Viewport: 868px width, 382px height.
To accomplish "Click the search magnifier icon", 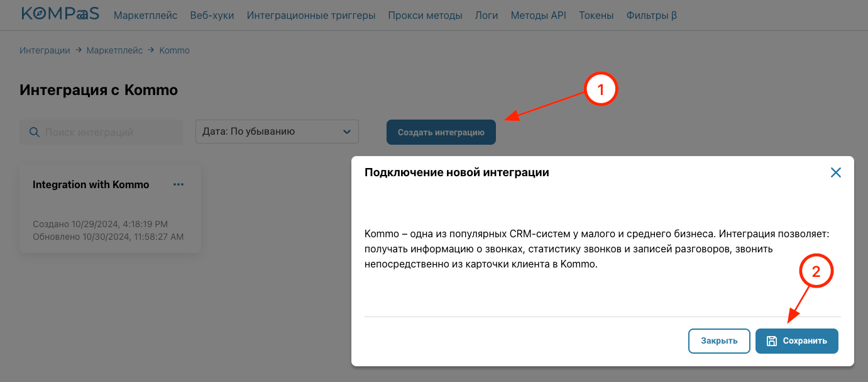I will [34, 132].
